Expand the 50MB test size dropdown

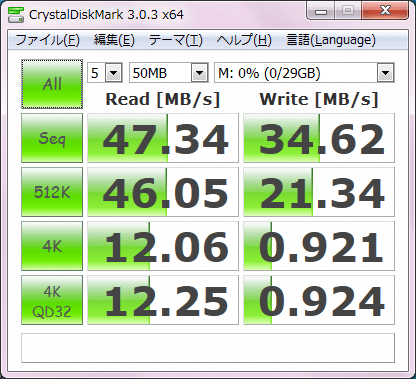(200, 73)
